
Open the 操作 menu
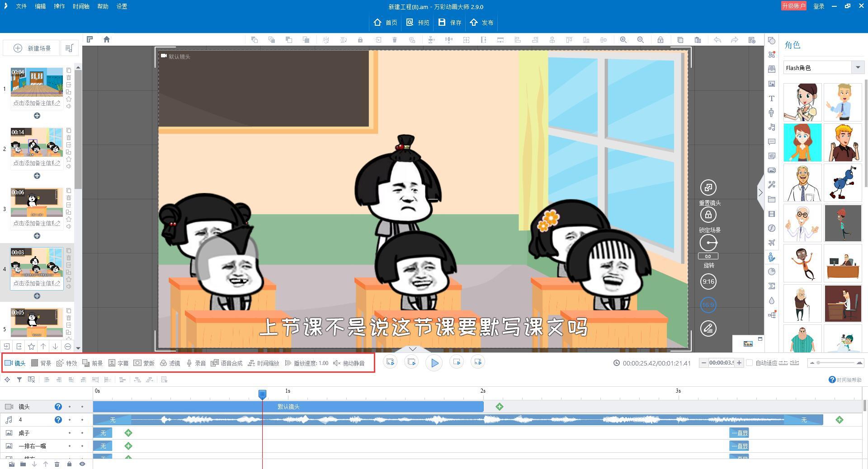59,6
